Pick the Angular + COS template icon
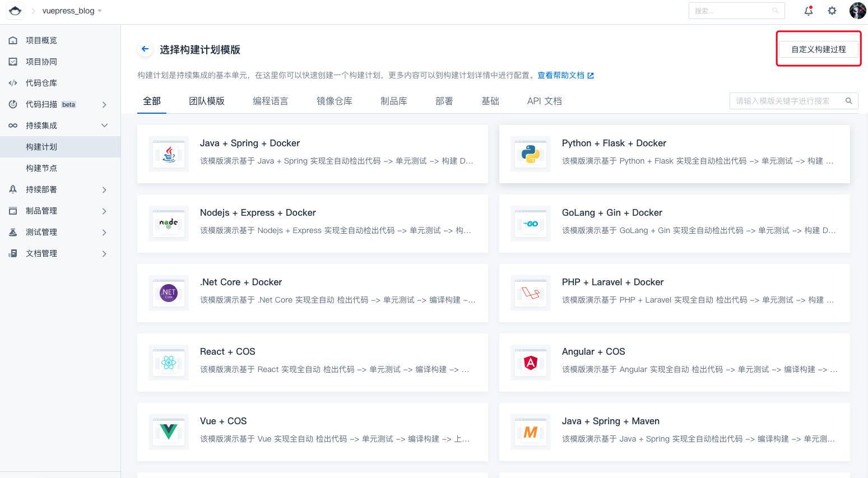 click(x=530, y=363)
